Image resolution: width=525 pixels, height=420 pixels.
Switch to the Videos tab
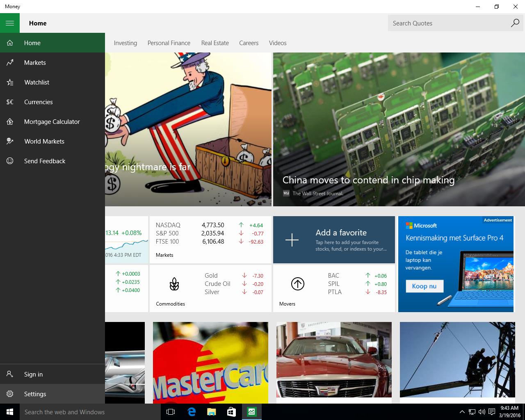[x=278, y=43]
